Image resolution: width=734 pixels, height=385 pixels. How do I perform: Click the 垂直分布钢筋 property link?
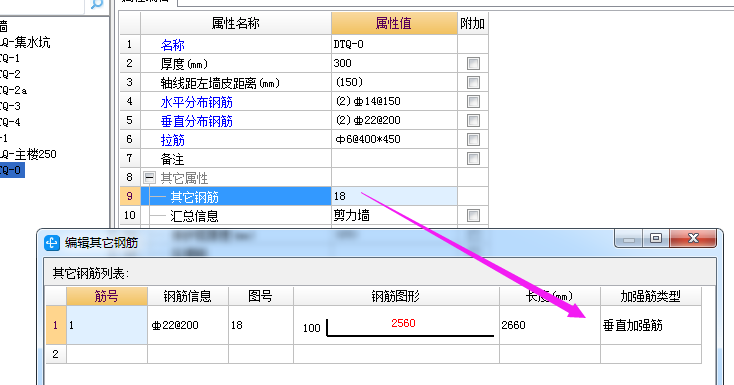[197, 121]
